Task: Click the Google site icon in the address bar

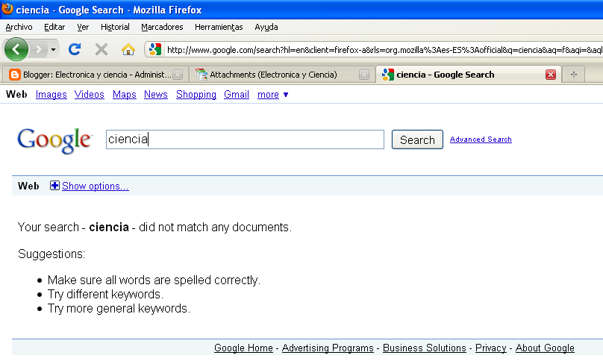Action: (155, 49)
